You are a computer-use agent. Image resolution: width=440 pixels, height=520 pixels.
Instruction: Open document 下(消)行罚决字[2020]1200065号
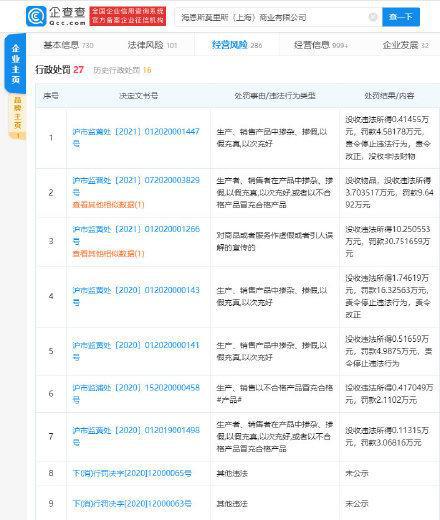point(132,473)
